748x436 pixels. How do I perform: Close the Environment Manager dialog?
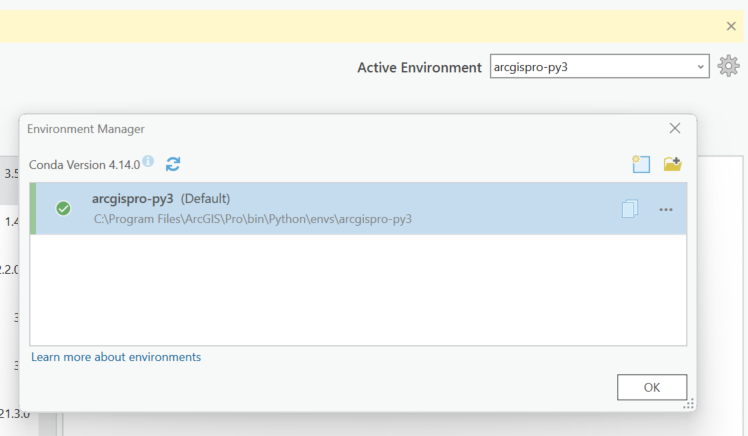(675, 128)
